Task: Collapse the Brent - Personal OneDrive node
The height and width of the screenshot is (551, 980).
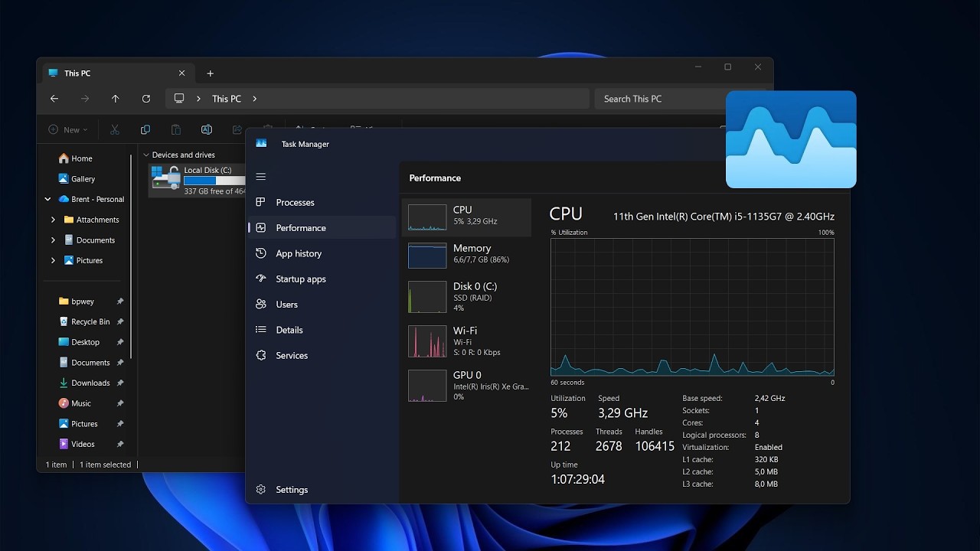Action: click(x=47, y=199)
